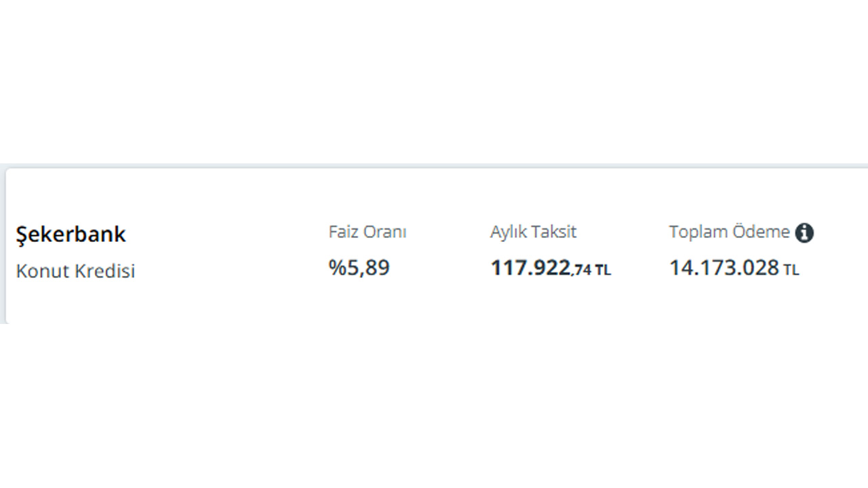Click the info icon beside Toplam Ödeme

click(x=804, y=232)
